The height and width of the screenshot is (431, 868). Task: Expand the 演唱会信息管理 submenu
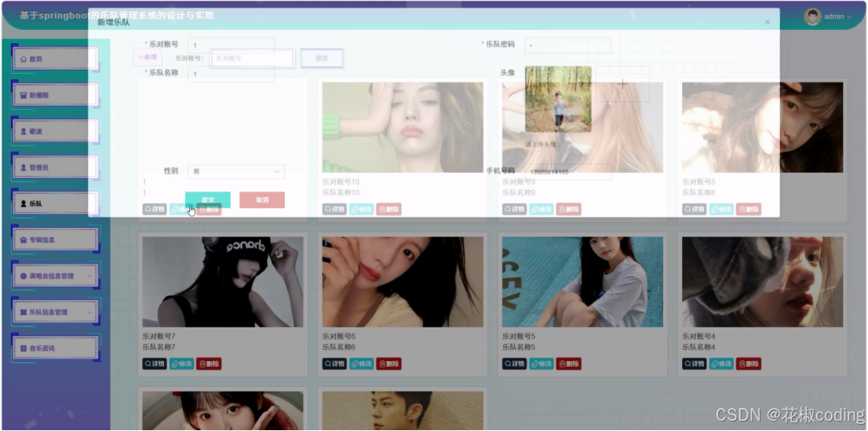point(55,276)
